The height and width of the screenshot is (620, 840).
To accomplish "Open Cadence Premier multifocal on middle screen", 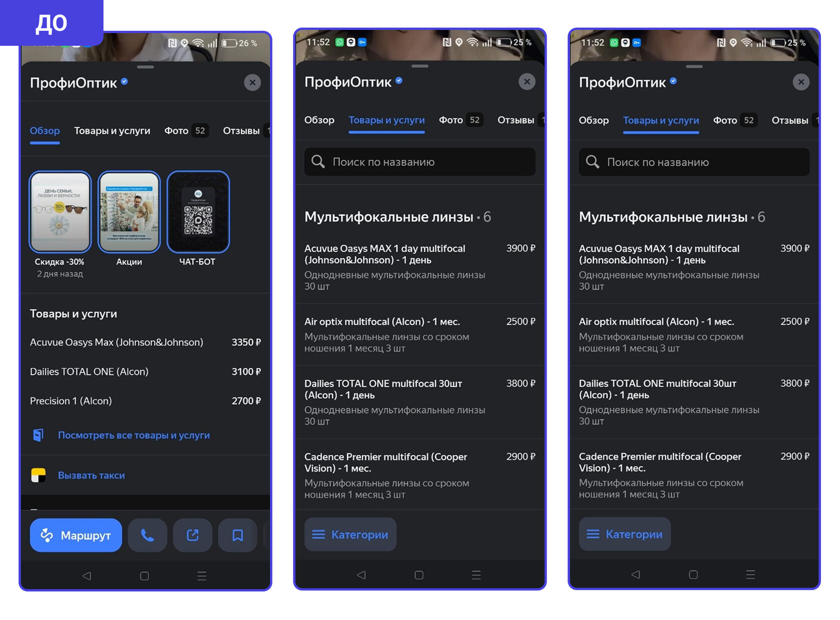I will pos(420,475).
